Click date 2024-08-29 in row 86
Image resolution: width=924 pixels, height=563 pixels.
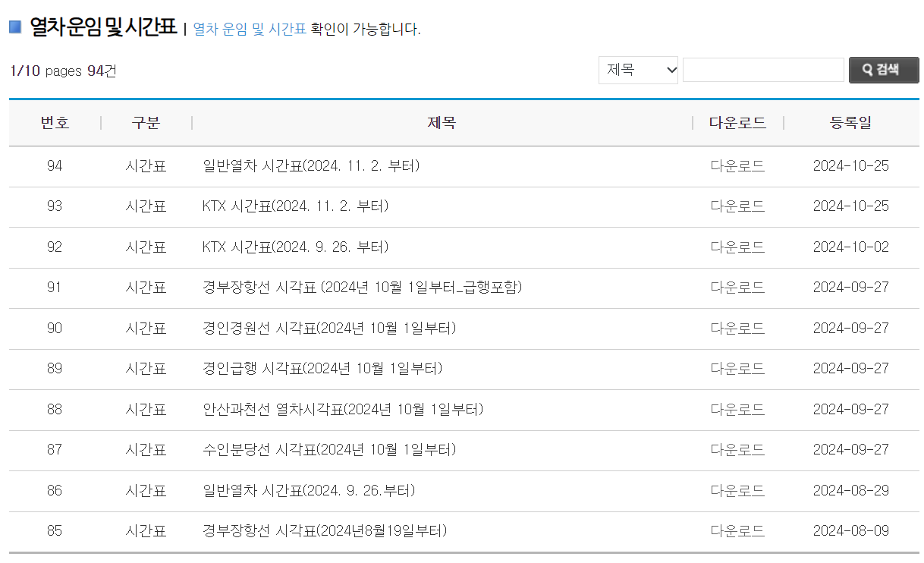(x=850, y=490)
